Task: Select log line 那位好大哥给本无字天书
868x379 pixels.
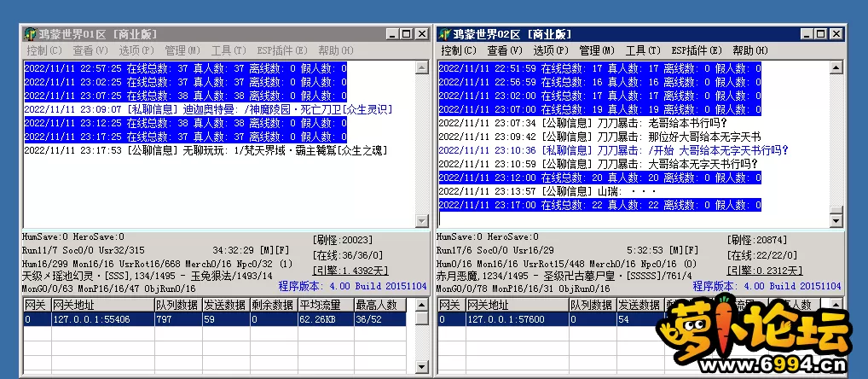Action: point(600,137)
